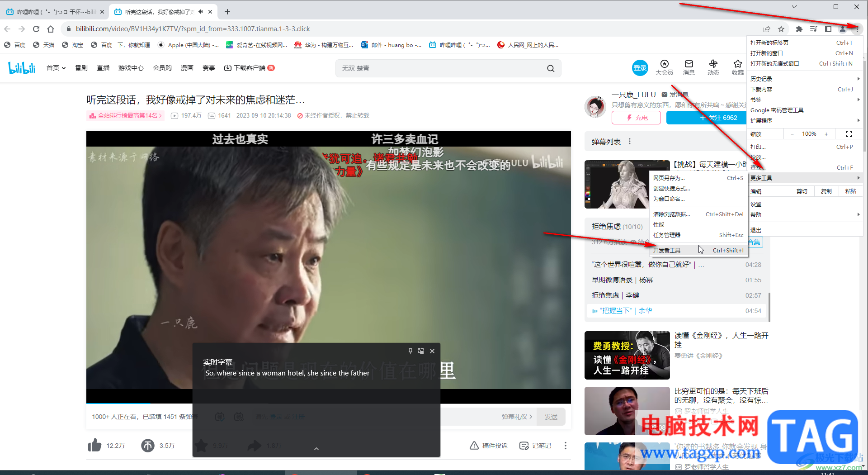Open the browser home page
Viewport: 868px width, 475px height.
[51, 29]
